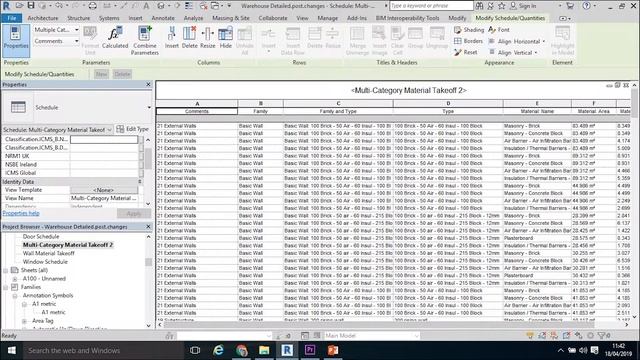This screenshot has width=640, height=360.
Task: Click the Material: Name column header
Action: point(537,111)
